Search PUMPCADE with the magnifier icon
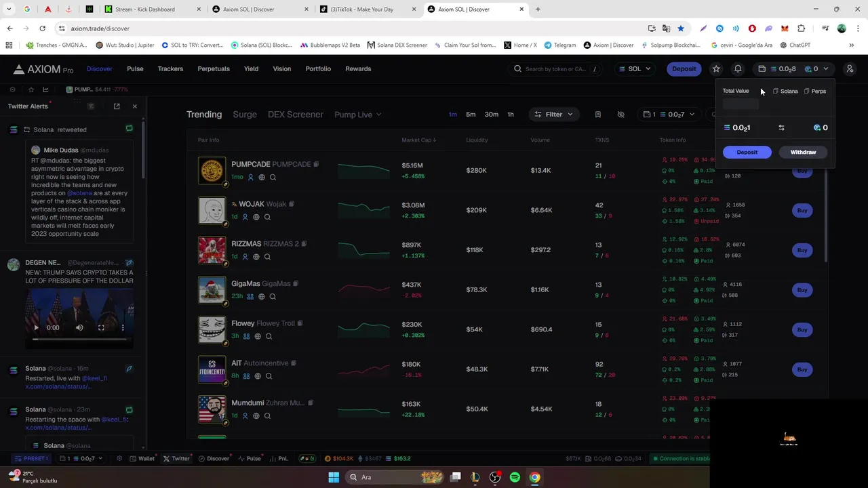 [273, 178]
